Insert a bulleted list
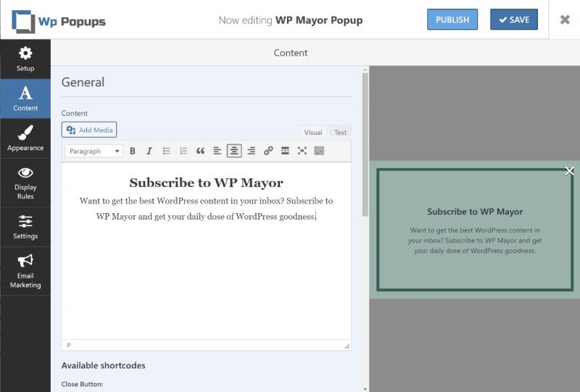This screenshot has width=580, height=392. 167,151
